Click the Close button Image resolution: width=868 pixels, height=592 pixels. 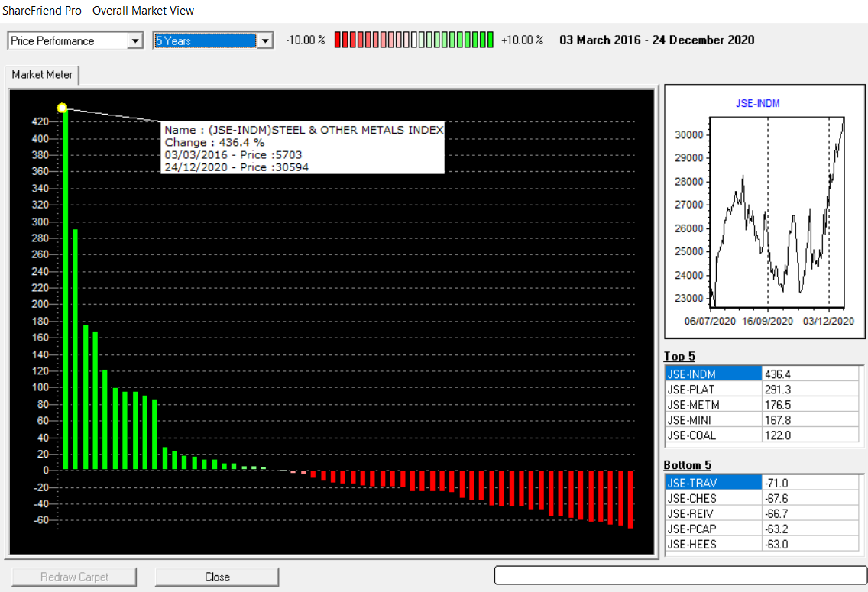(x=217, y=577)
